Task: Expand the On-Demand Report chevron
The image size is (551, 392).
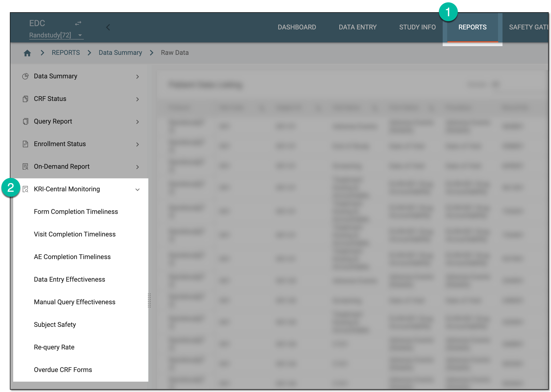Action: [138, 167]
